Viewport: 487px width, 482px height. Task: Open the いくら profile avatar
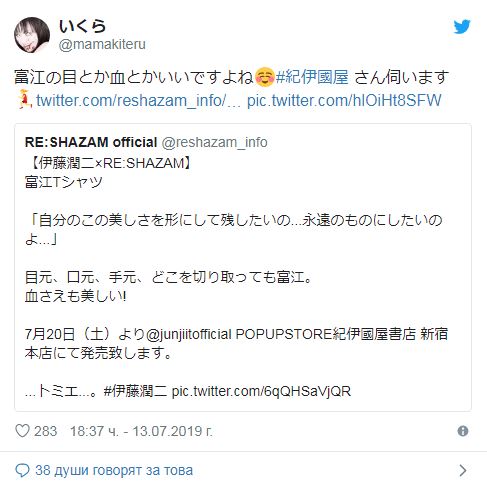tap(32, 35)
